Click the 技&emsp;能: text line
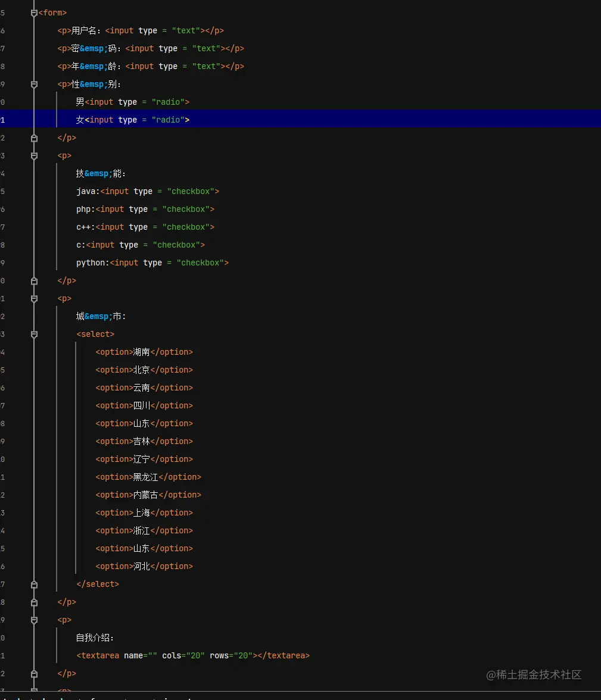 point(101,174)
